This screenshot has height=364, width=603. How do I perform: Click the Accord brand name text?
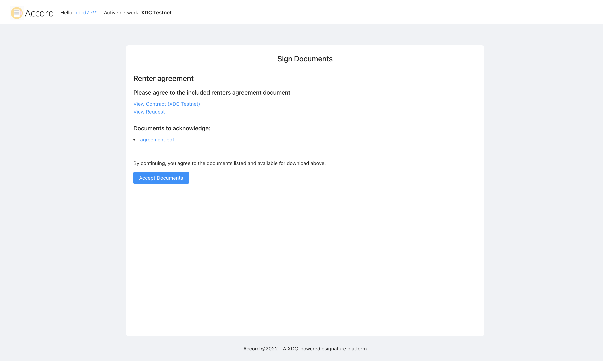(x=39, y=13)
